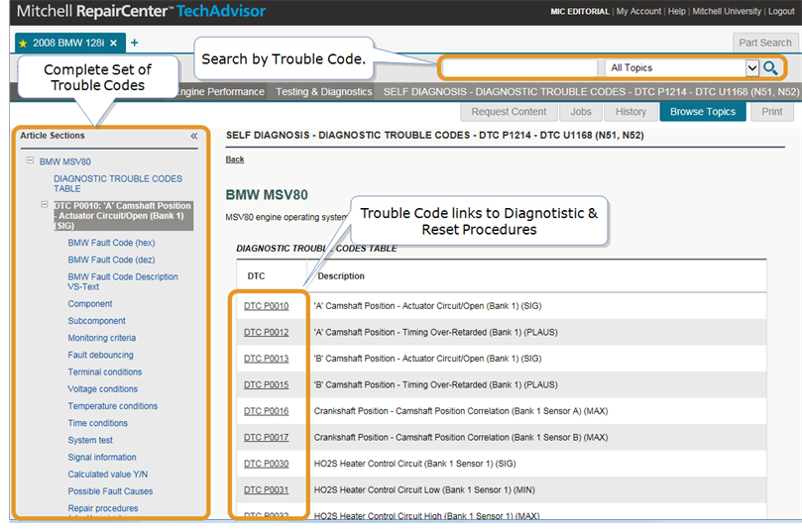The width and height of the screenshot is (802, 532).
Task: Collapse the Article Sections panel
Action: 194,136
